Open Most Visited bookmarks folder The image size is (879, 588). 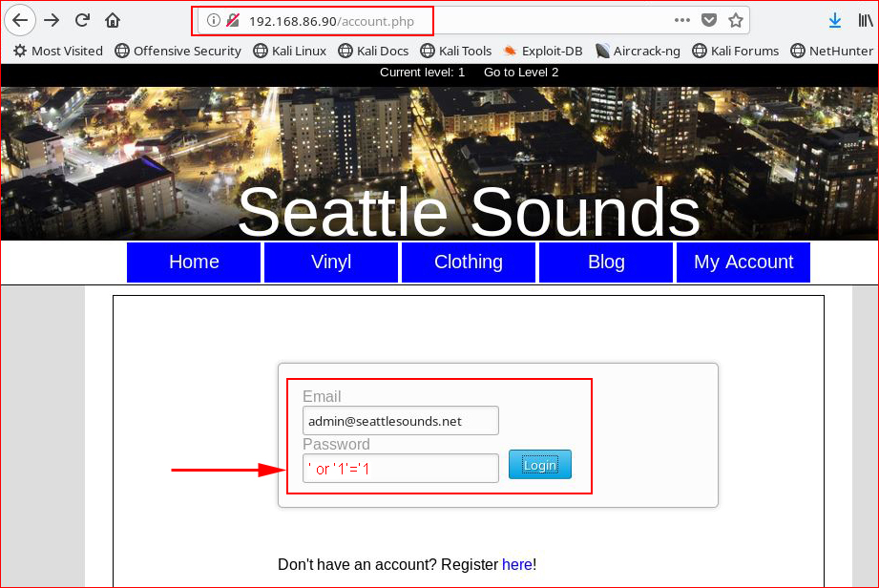[x=58, y=51]
